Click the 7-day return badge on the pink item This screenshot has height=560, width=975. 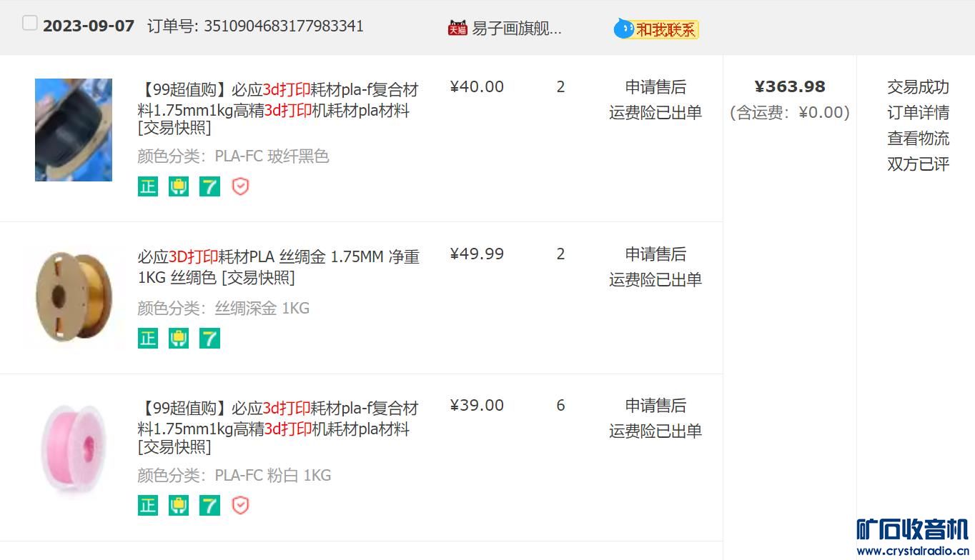point(209,505)
